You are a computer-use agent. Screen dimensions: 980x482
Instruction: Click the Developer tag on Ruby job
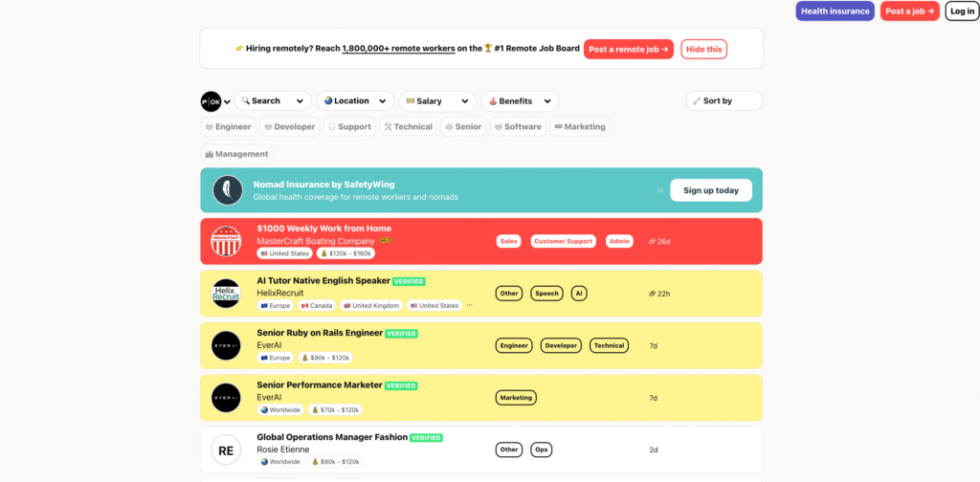point(561,346)
